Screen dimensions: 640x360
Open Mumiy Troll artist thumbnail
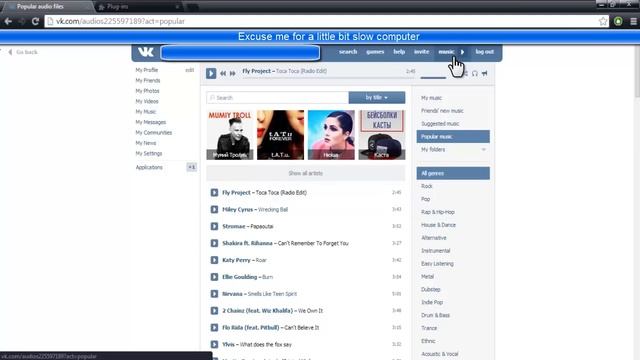230,135
